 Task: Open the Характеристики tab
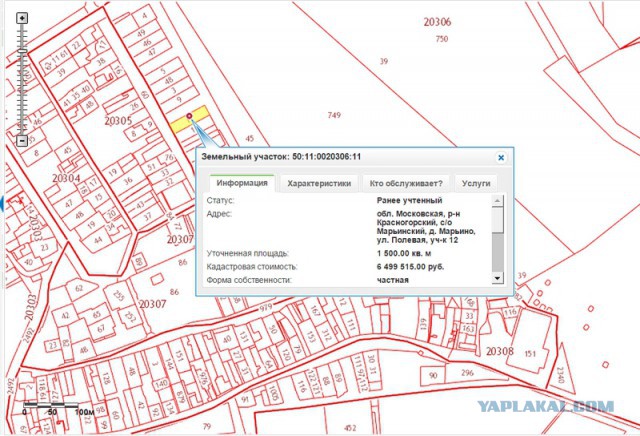point(319,183)
